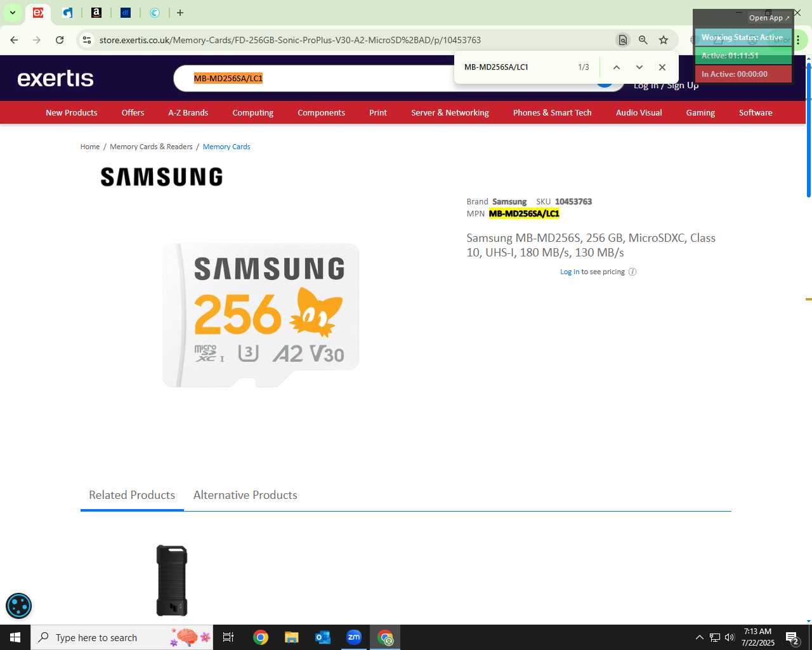Open Phones & Smart Tech menu
Image resolution: width=812 pixels, height=650 pixels.
(552, 112)
